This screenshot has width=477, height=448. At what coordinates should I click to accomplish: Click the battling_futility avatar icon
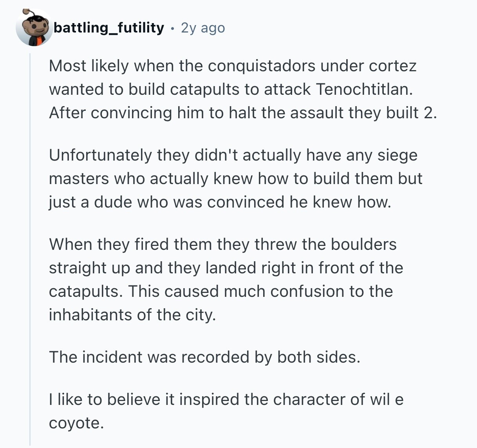pos(34,28)
